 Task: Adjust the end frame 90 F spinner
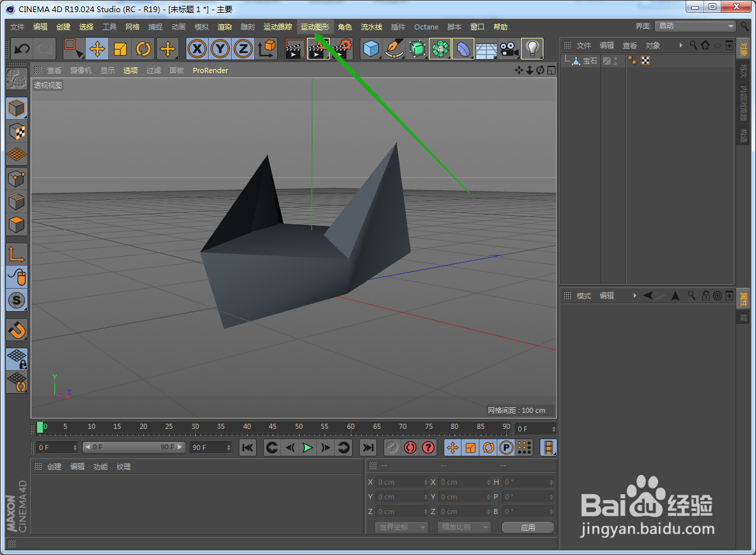click(229, 447)
